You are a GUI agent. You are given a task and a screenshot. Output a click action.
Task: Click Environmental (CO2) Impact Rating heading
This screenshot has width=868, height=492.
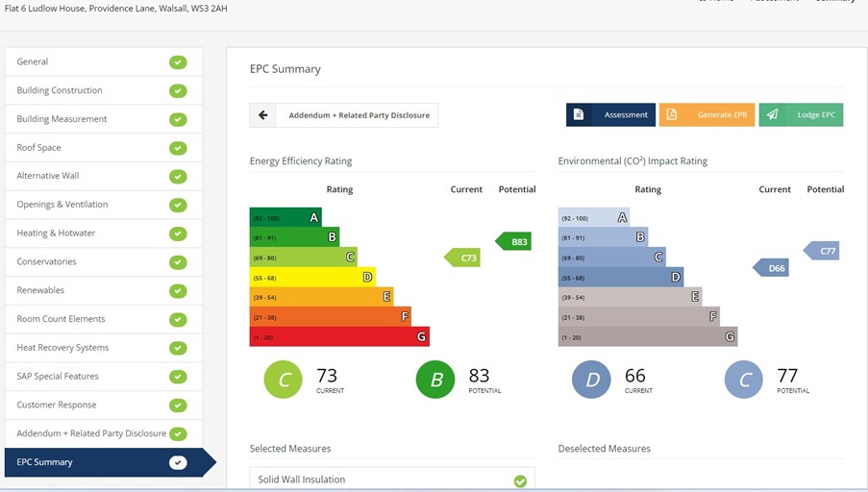tap(632, 161)
